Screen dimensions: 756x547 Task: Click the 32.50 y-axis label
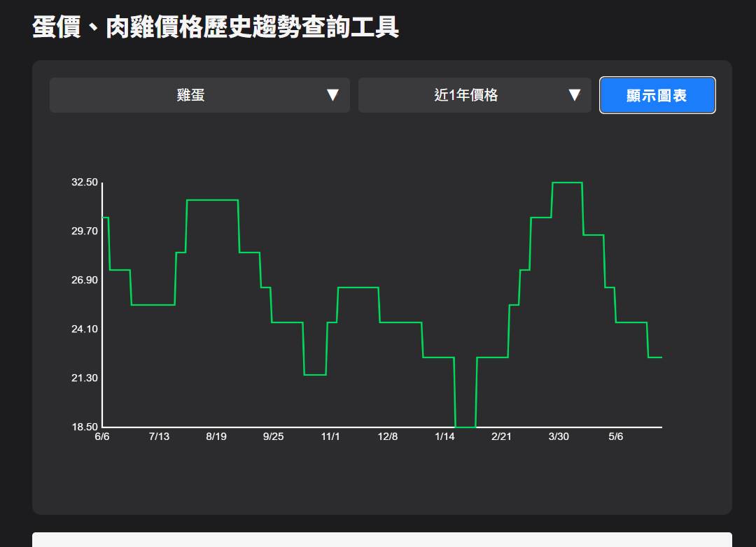(x=85, y=183)
